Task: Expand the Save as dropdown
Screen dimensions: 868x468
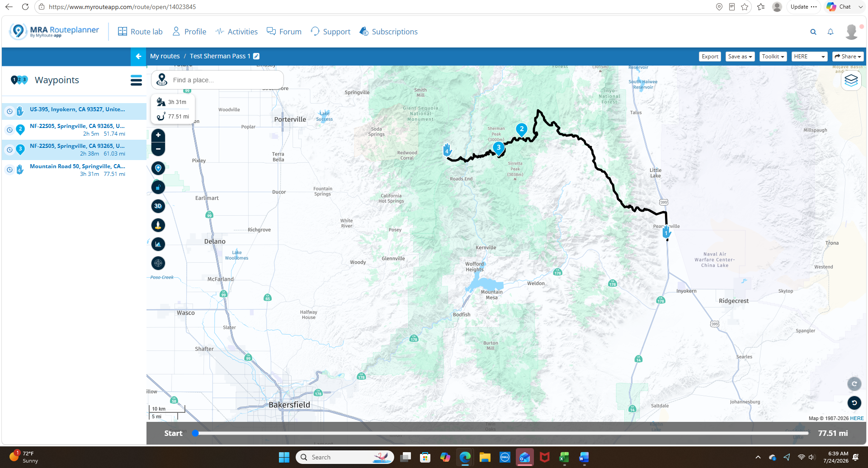Action: (x=740, y=57)
